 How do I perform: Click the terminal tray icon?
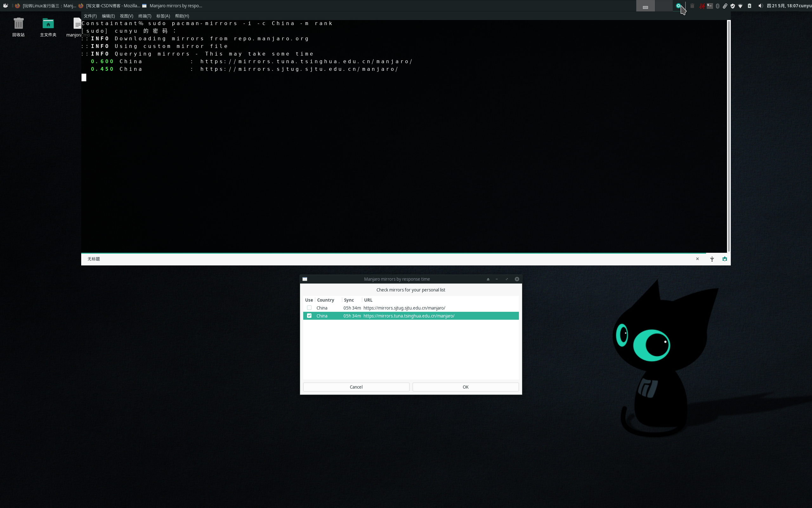(710, 6)
